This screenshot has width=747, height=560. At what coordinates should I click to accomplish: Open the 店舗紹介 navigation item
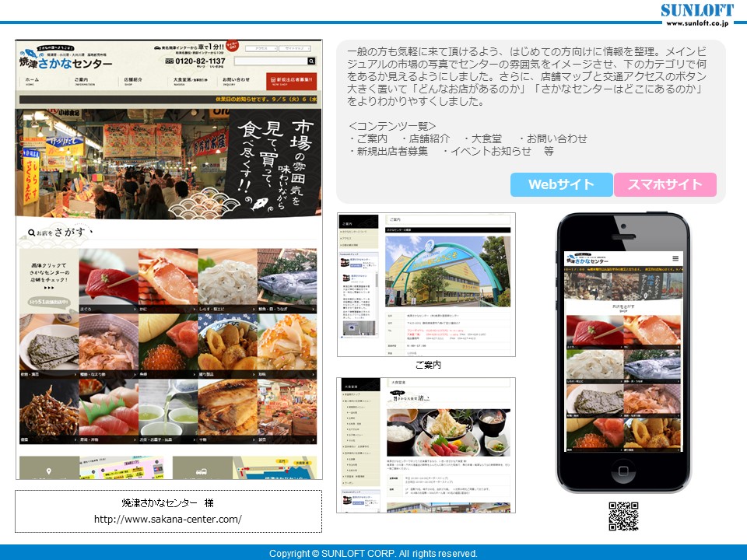point(132,81)
